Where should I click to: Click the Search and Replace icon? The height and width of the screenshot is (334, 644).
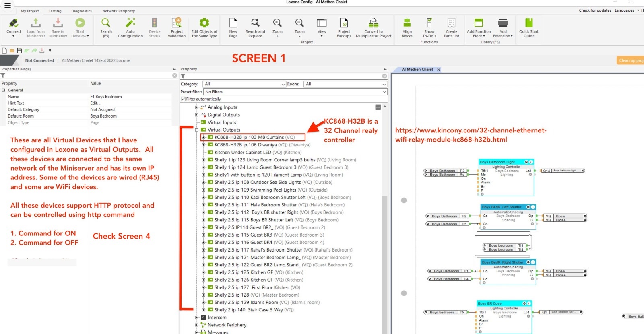point(255,23)
